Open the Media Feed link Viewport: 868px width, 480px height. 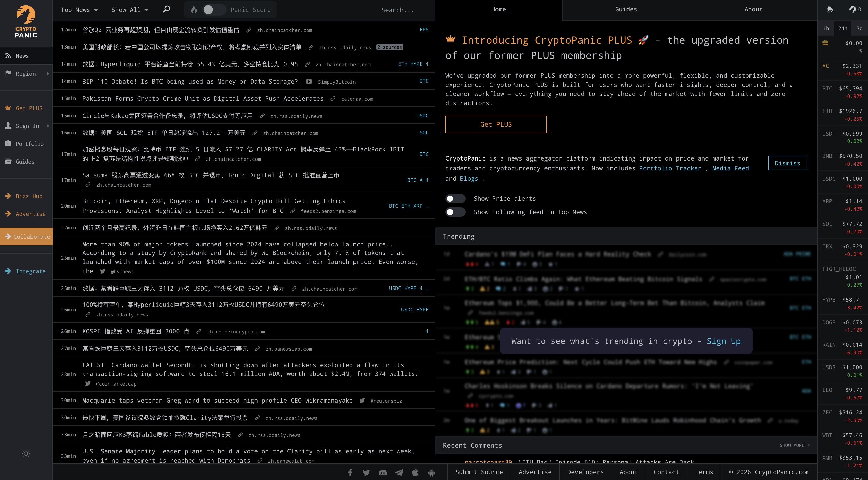click(x=731, y=168)
